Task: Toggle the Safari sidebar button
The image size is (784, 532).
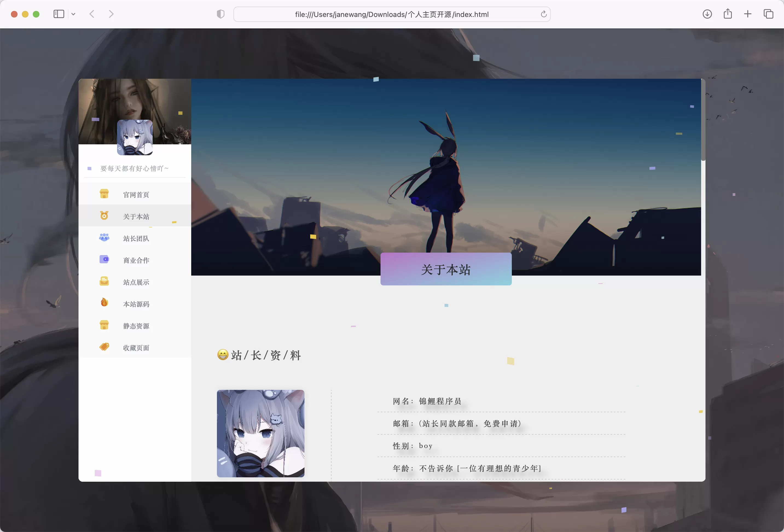Action: [x=59, y=14]
